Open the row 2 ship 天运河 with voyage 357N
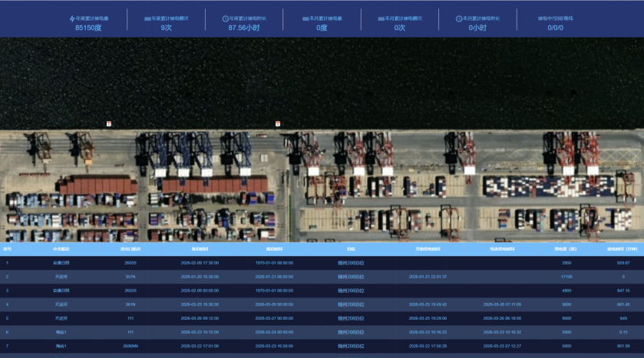The height and width of the screenshot is (358, 644). 61,276
